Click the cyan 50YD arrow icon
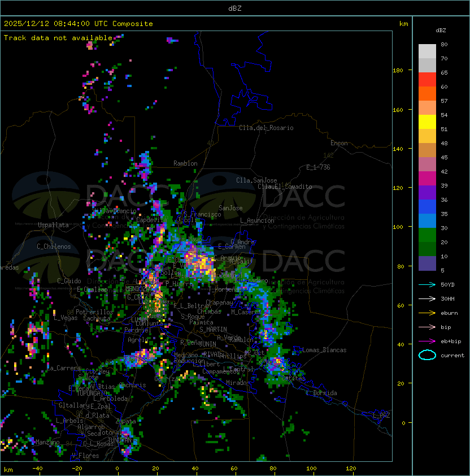This screenshot has width=470, height=476. click(x=427, y=284)
